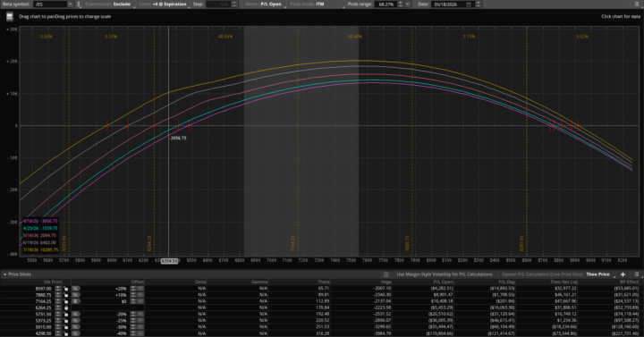Adjust the Step value stepper arrows
Viewport: 644px width, 337px height.
point(234,4)
